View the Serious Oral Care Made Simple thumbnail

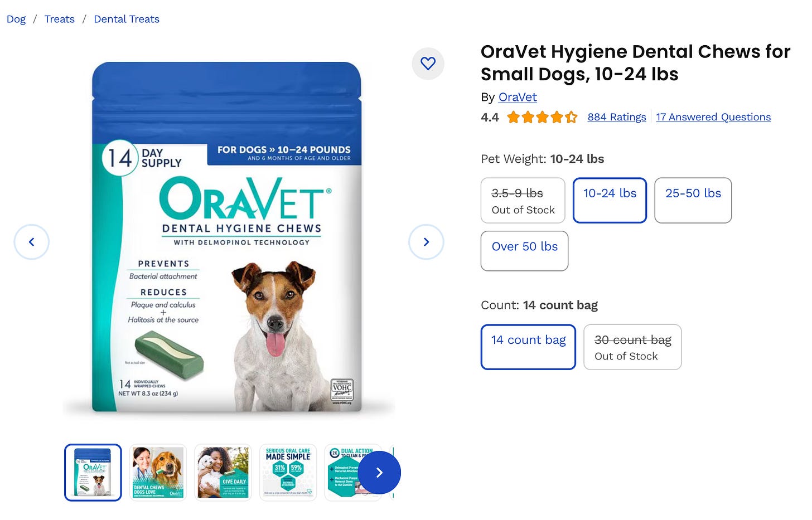click(x=288, y=473)
